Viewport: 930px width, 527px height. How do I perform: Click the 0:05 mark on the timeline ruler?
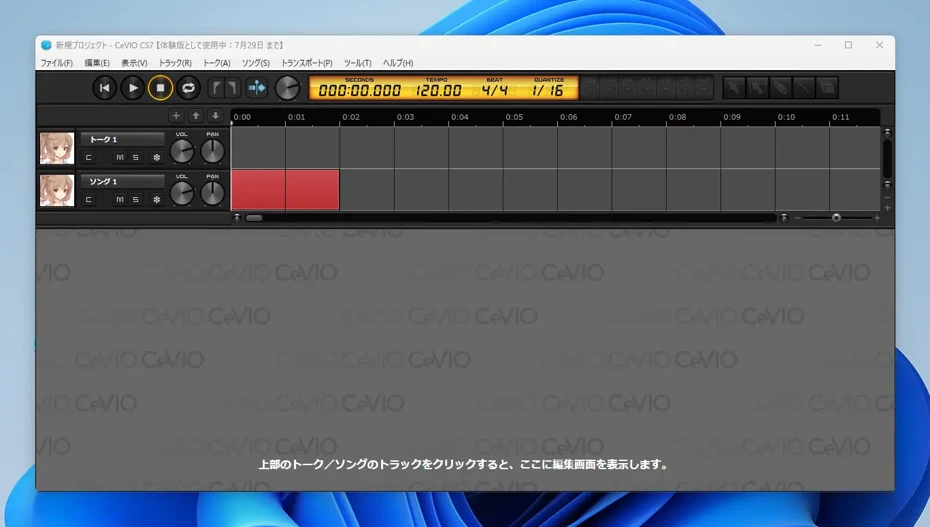click(514, 117)
